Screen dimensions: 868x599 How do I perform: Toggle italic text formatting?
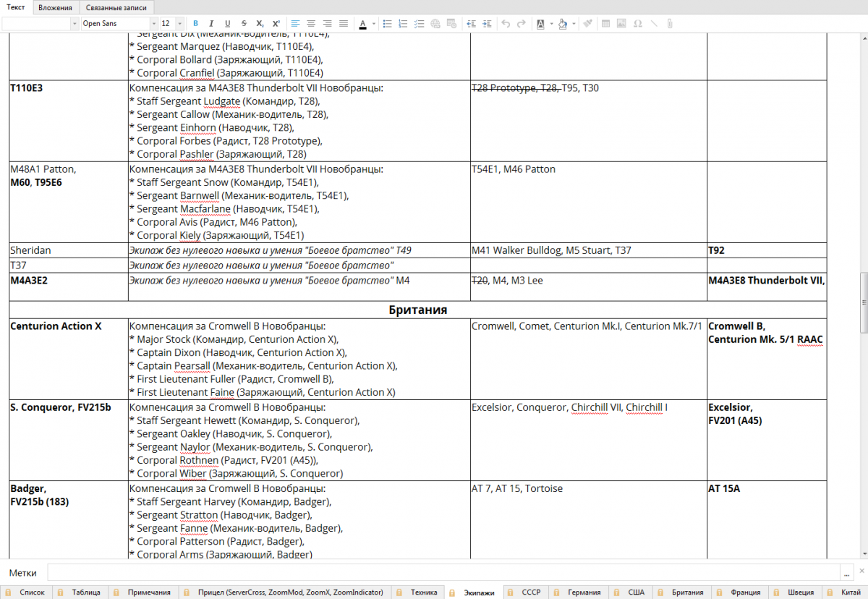pos(211,24)
